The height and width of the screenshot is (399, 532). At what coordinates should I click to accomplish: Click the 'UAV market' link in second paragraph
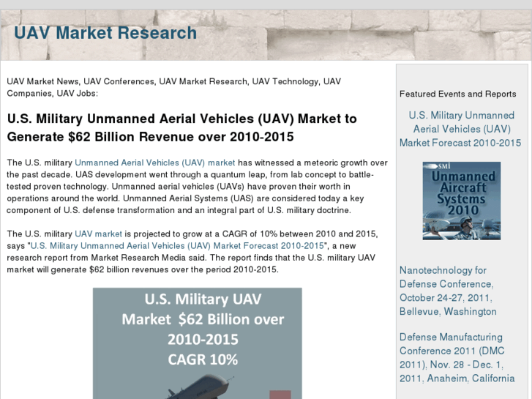click(x=98, y=234)
